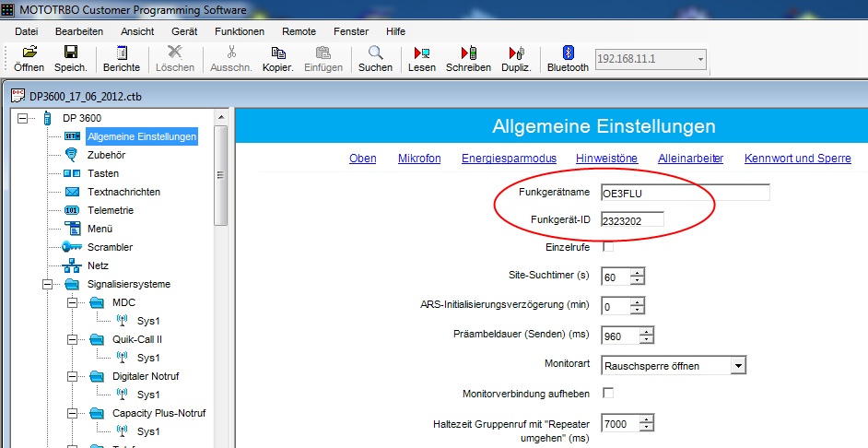The height and width of the screenshot is (448, 868).
Task: Click the MOTOTRBO application title icon
Action: (7, 9)
